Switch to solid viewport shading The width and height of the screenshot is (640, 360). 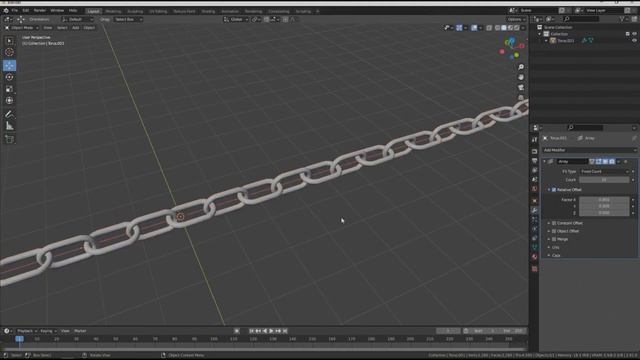504,28
